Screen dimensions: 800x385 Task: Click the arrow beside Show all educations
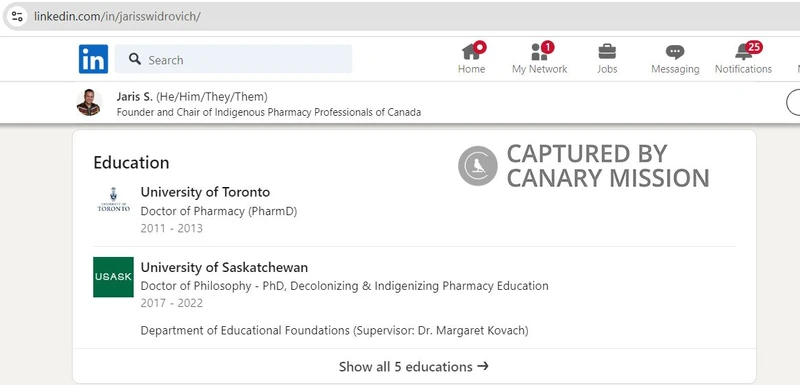(483, 366)
